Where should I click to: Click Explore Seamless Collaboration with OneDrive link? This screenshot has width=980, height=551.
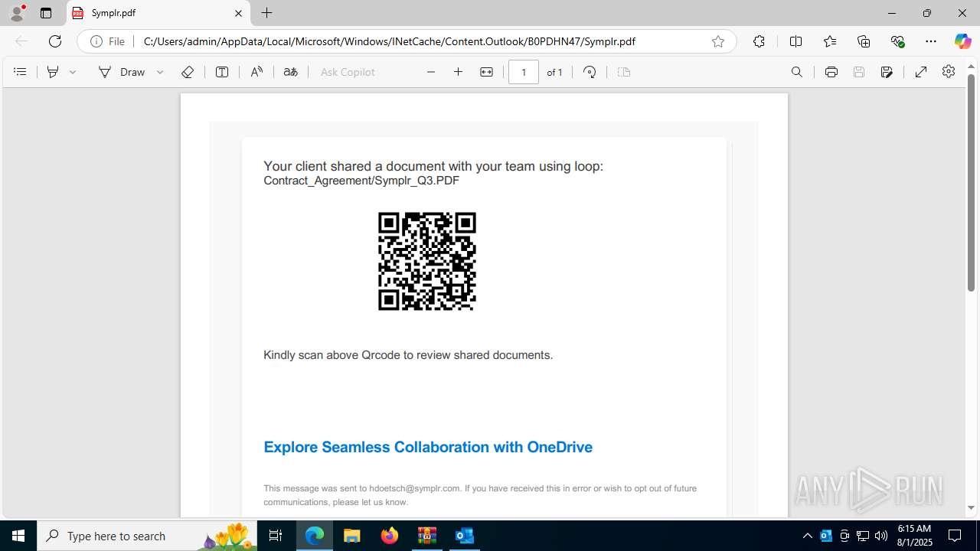point(428,447)
